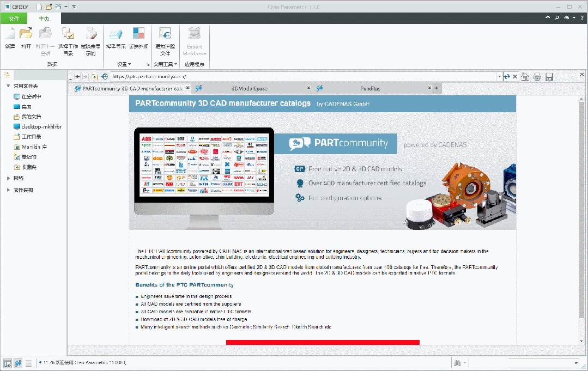Close the 3DModelSpace browser tab

pyautogui.click(x=308, y=87)
